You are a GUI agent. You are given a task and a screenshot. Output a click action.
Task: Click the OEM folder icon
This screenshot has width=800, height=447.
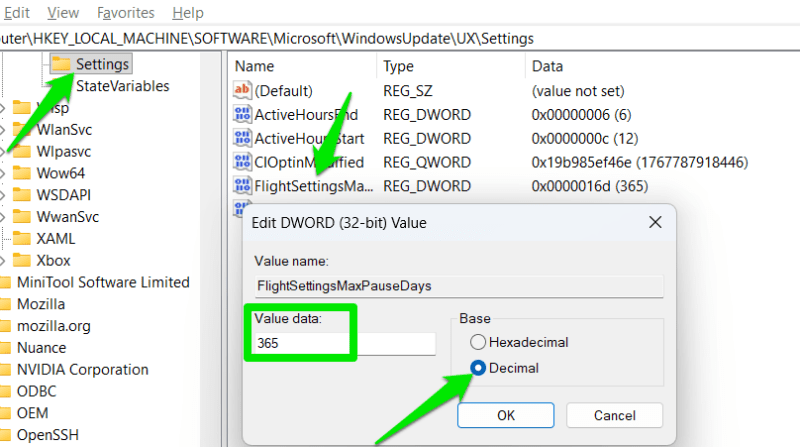coord(5,413)
